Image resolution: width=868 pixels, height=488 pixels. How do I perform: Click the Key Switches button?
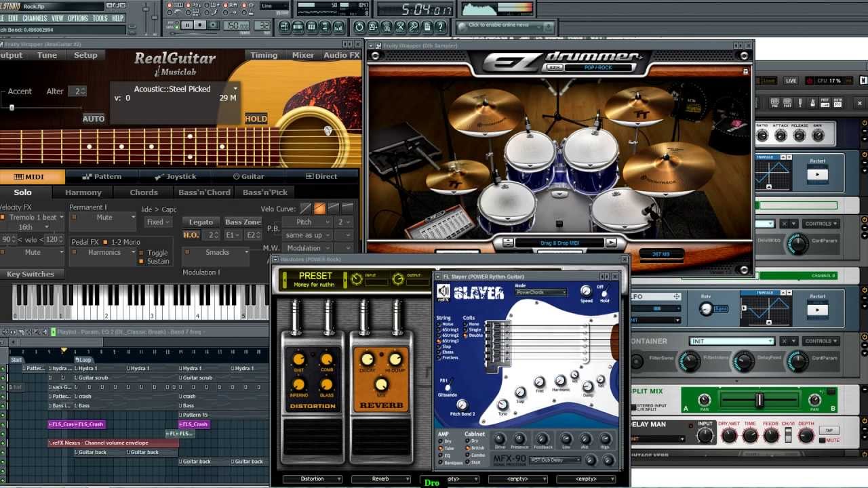click(31, 274)
